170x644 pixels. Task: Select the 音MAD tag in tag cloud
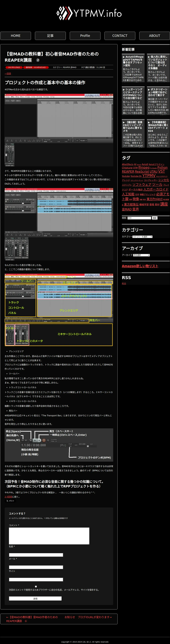127,209
